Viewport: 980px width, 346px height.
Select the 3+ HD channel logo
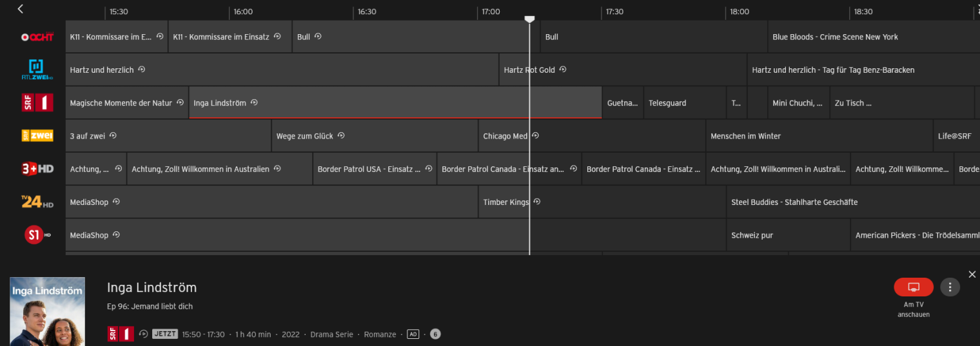click(x=37, y=169)
